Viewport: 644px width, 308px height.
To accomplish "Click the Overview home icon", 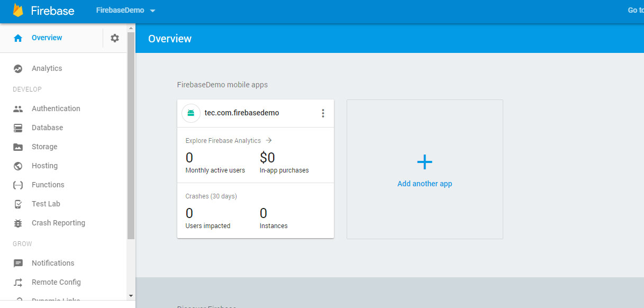I will (x=18, y=38).
